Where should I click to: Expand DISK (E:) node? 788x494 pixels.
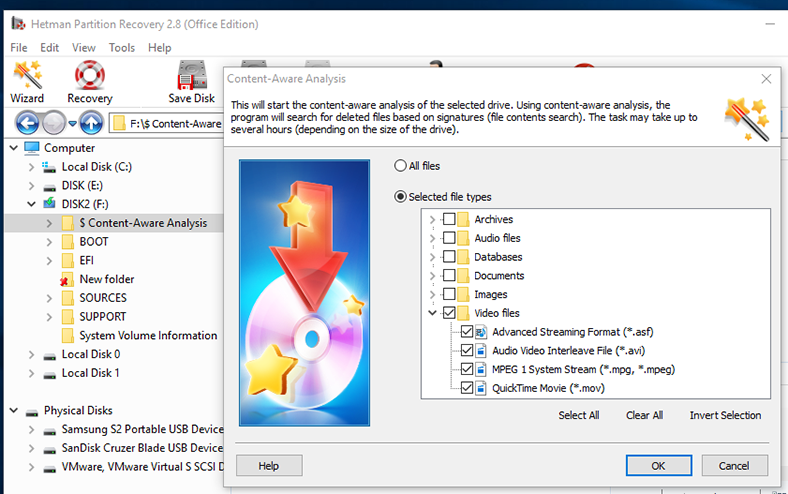pyautogui.click(x=31, y=186)
